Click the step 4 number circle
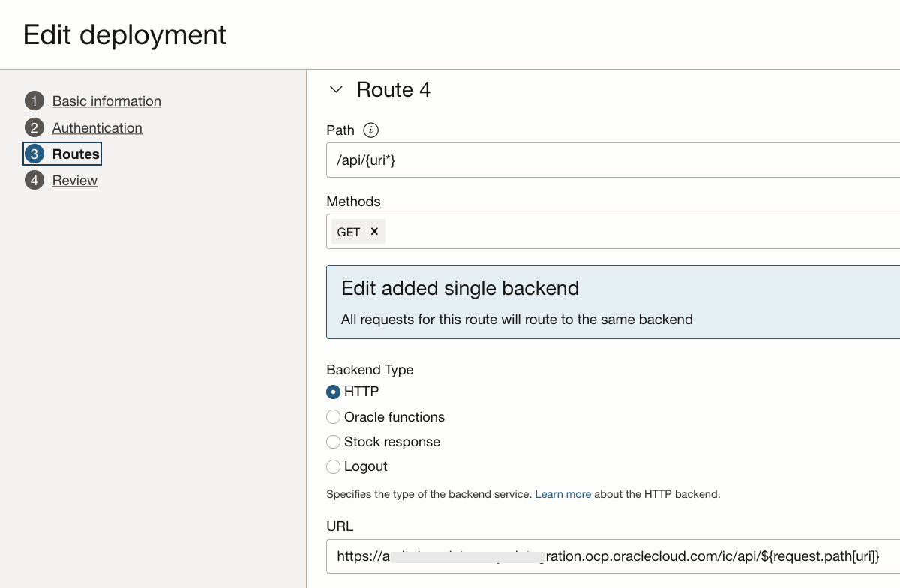This screenshot has height=588, width=900. [34, 181]
